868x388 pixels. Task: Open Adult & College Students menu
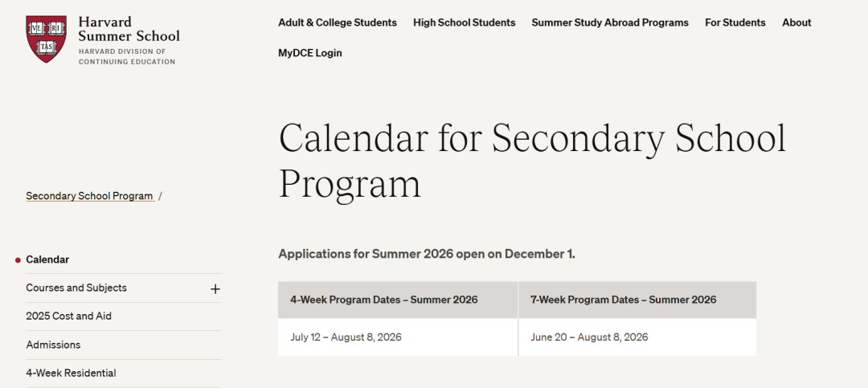tap(338, 22)
